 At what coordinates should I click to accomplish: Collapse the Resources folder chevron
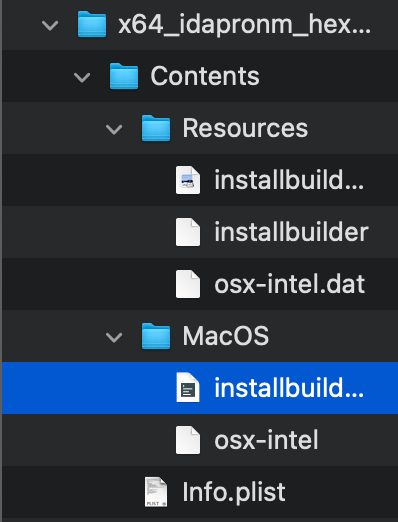coord(114,130)
